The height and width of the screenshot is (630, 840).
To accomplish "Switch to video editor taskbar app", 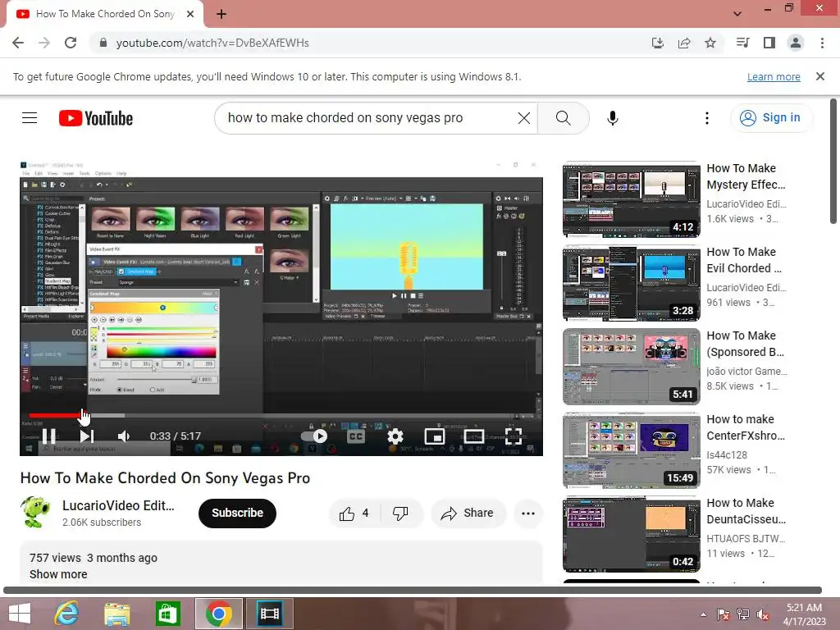I will point(269,614).
